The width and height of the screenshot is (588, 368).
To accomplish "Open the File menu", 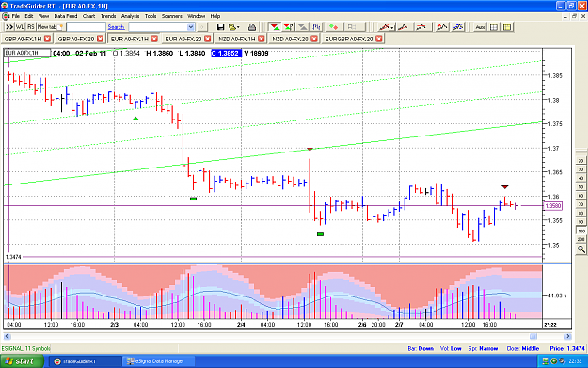I will click(x=16, y=16).
